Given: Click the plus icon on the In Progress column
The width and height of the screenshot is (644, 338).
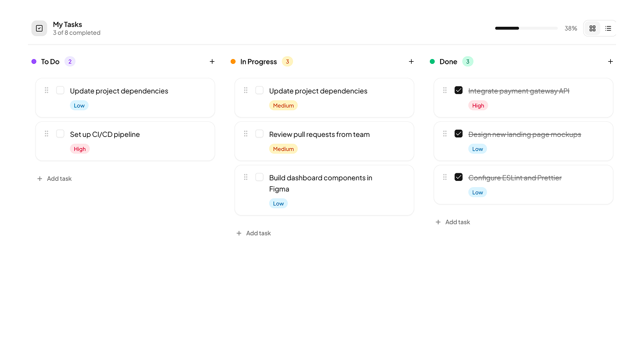Looking at the screenshot, I should click(411, 61).
